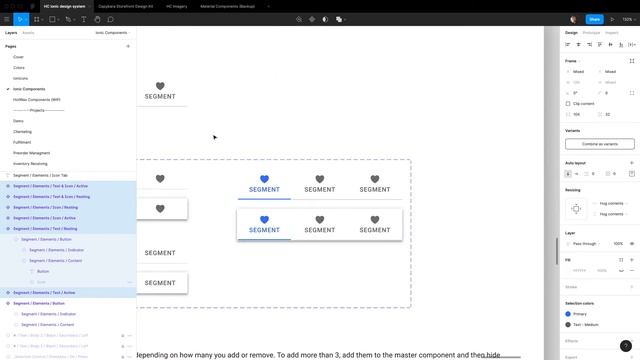Open the distribute spacing dropdown icon
640x360 pixels.
(632, 44)
